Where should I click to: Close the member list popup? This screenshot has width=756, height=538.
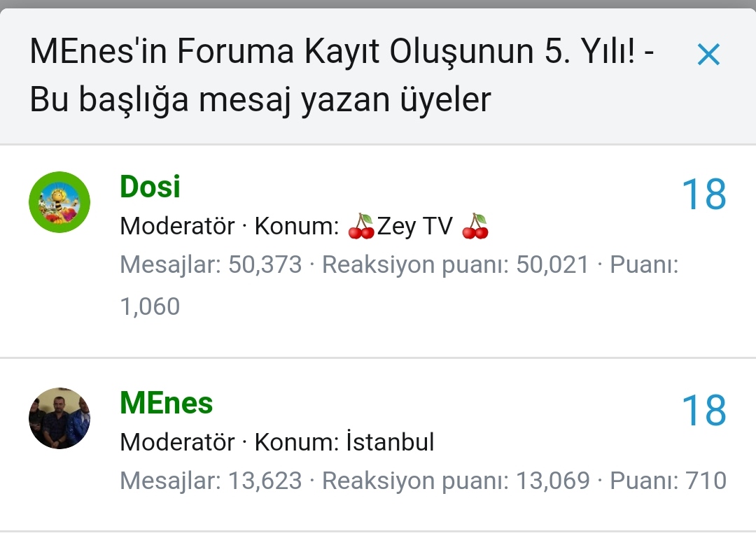click(x=708, y=55)
